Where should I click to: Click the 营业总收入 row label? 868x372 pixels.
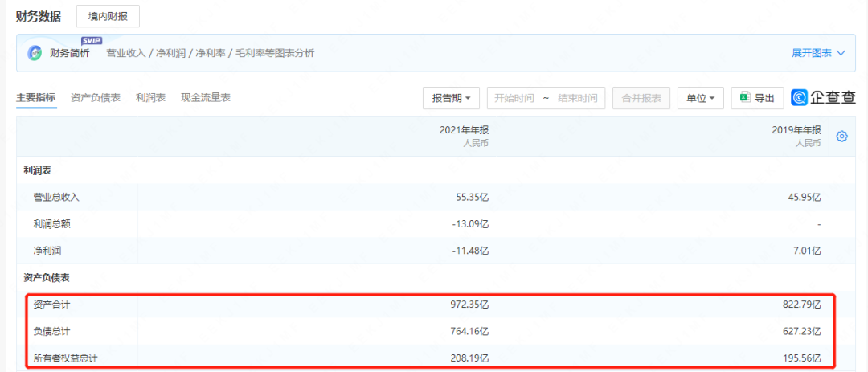coord(56,197)
